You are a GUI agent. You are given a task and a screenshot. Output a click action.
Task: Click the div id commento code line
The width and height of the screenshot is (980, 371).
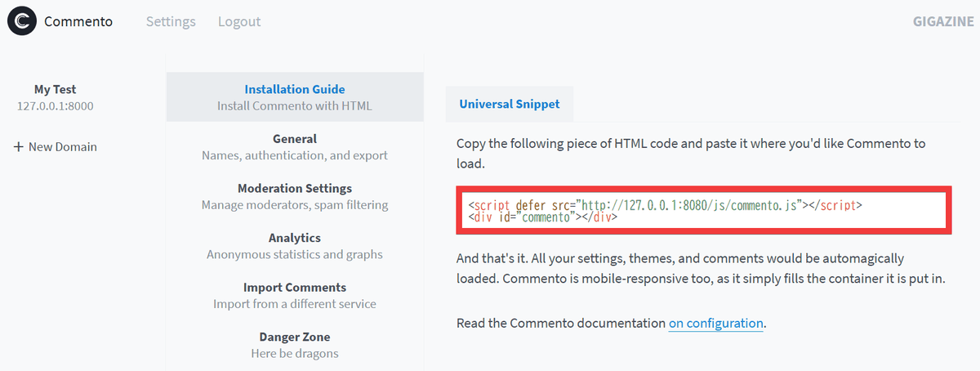[542, 217]
